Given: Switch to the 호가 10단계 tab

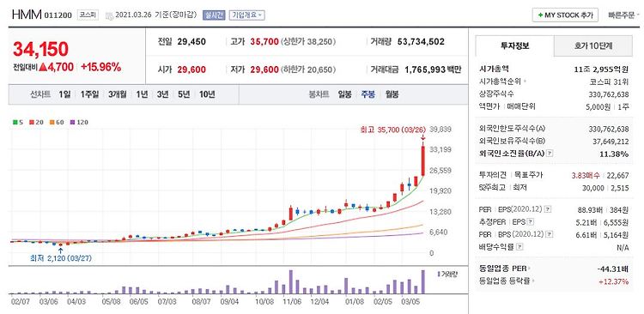Looking at the screenshot, I should pyautogui.click(x=592, y=46).
